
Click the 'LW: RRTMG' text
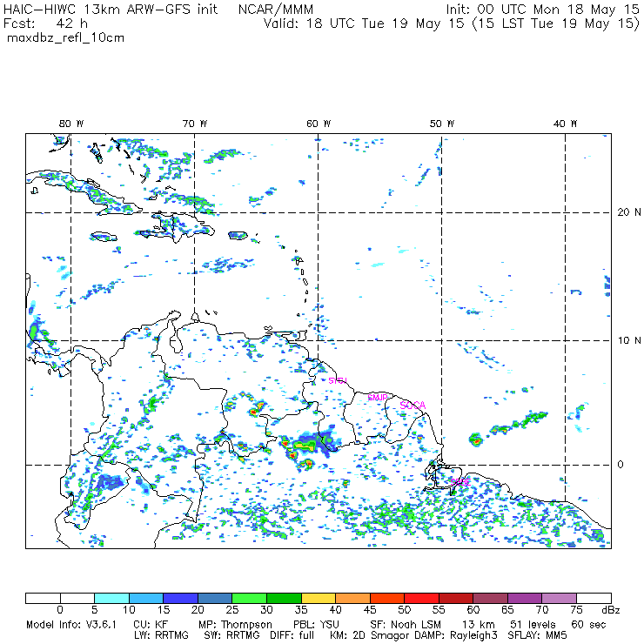pos(161,635)
